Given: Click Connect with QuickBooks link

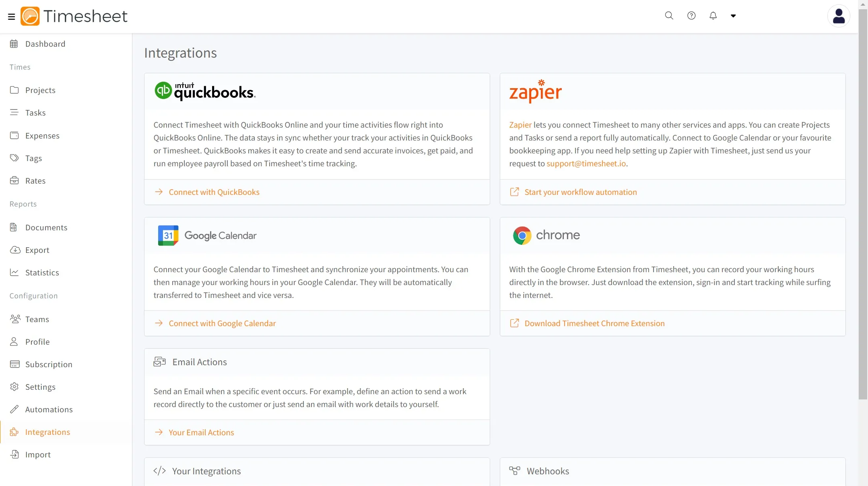Looking at the screenshot, I should pos(214,192).
